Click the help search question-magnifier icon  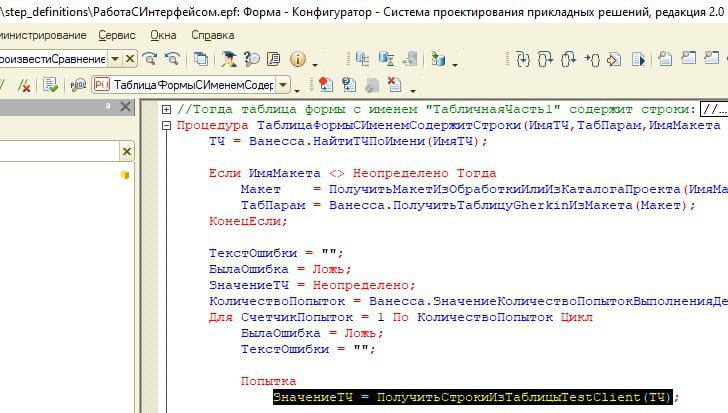pos(251,59)
